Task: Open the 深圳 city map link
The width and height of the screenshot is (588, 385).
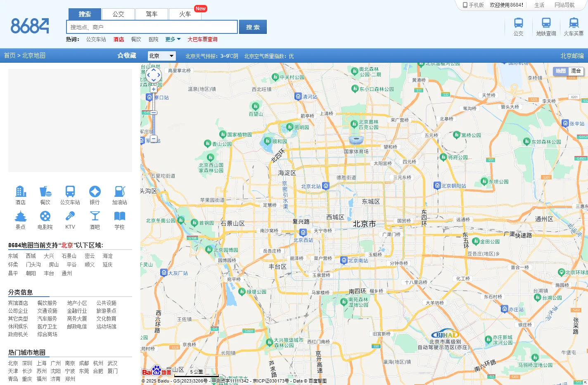Action: (x=27, y=363)
